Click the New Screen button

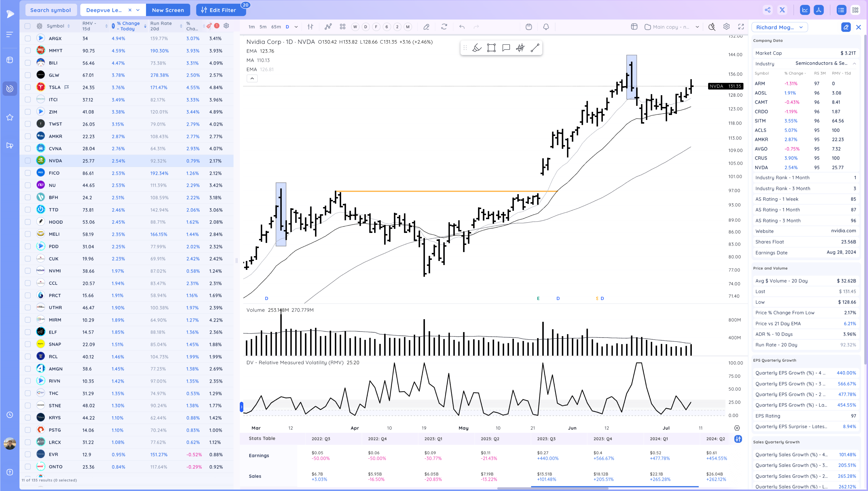pos(168,10)
